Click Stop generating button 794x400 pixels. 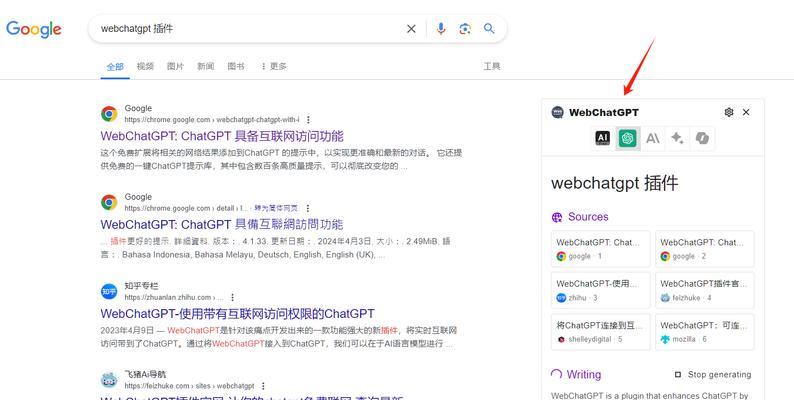pos(713,375)
